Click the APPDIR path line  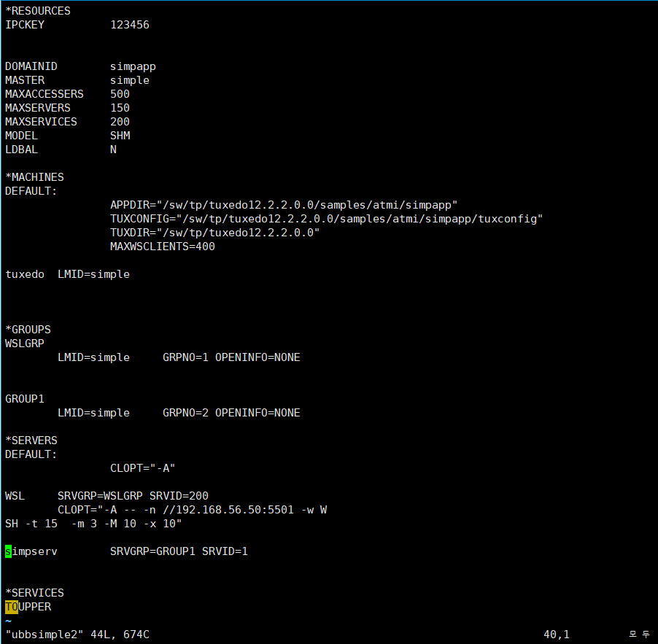click(284, 205)
